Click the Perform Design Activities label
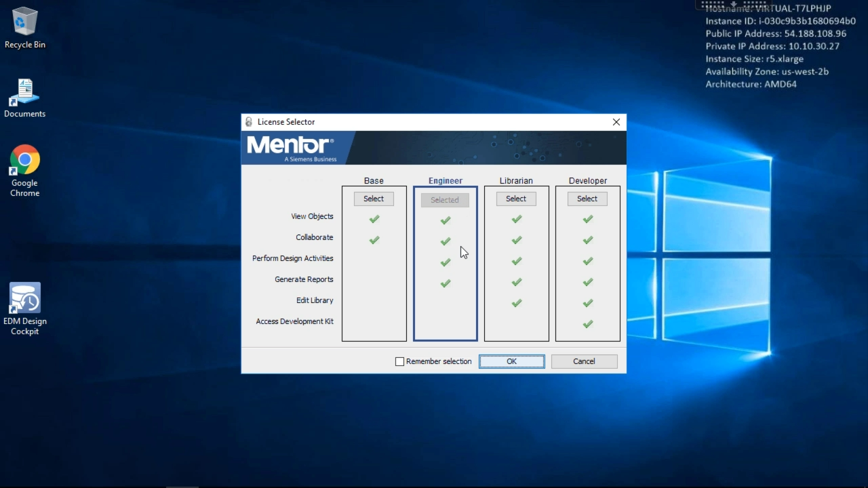 coord(292,258)
